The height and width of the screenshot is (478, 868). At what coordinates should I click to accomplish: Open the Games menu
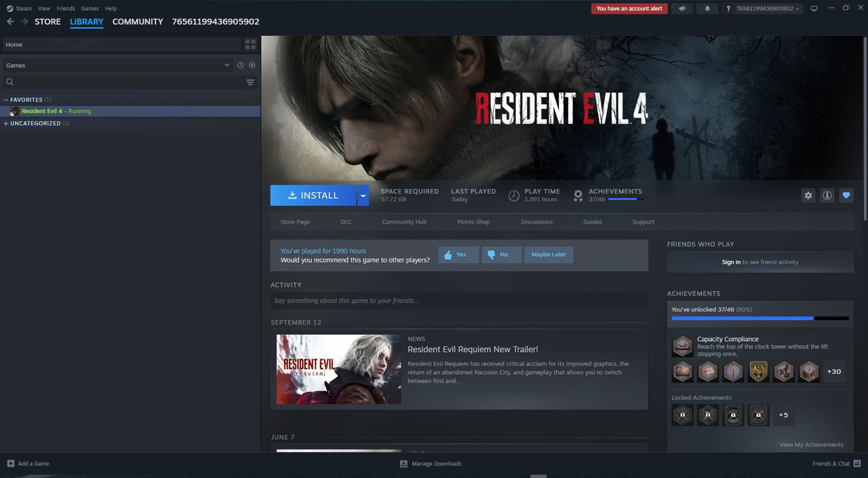[x=90, y=9]
